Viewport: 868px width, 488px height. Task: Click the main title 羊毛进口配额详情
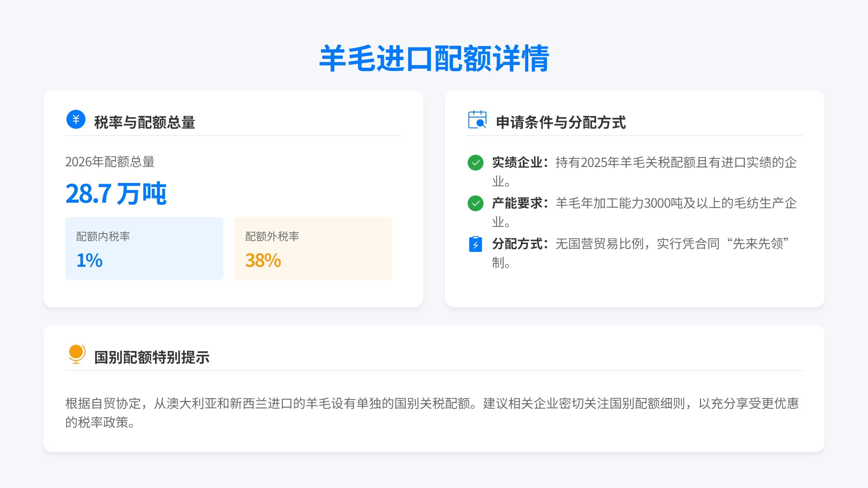tap(434, 58)
